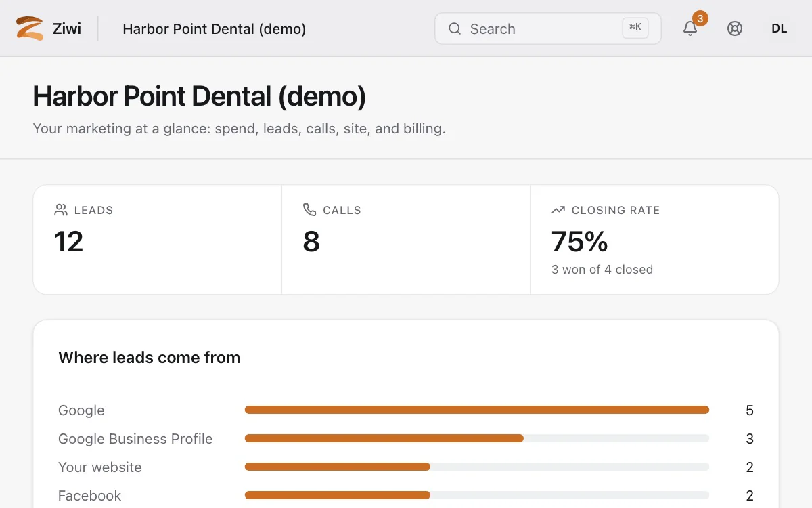Click the Google Business Profile count 3

(750, 439)
